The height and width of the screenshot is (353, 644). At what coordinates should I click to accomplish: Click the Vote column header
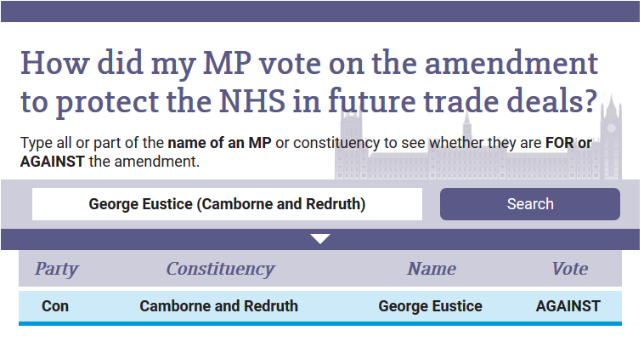569,270
